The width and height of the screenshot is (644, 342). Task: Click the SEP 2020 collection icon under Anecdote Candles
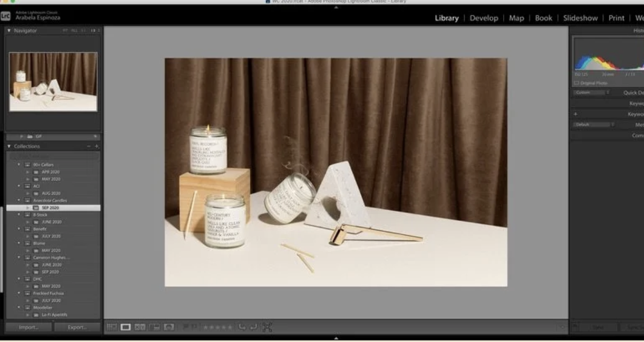pos(36,208)
